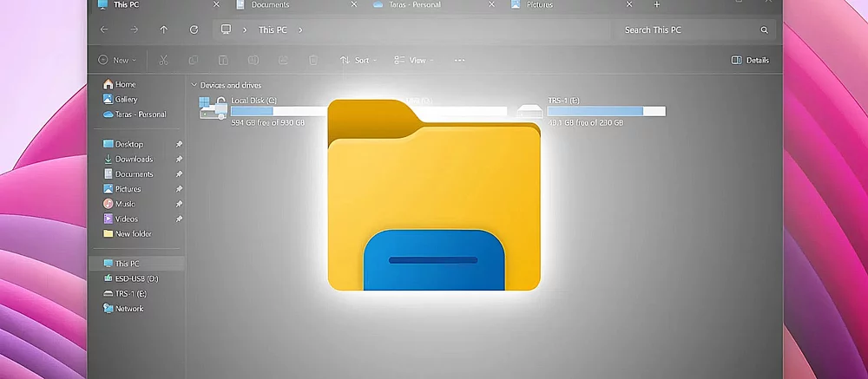Open ESD-USB (D:) in the sidebar
This screenshot has height=379, width=868.
point(131,278)
